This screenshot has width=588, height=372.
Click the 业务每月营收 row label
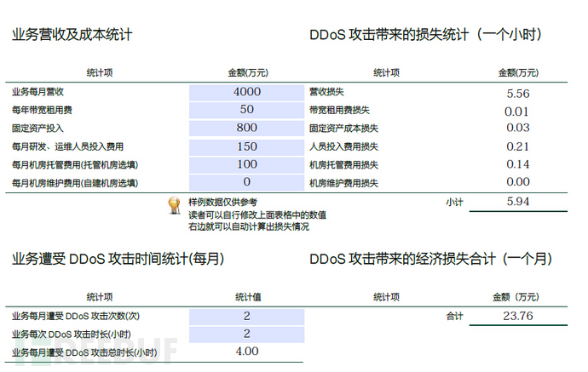(37, 92)
